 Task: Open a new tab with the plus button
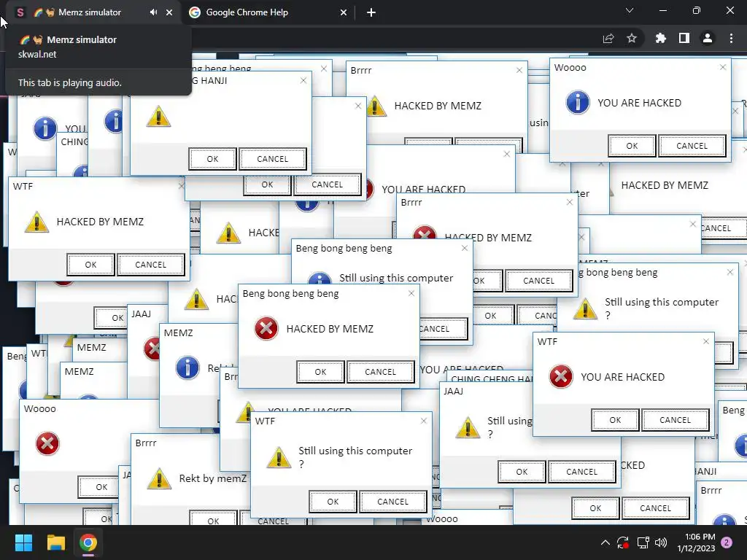(x=371, y=12)
